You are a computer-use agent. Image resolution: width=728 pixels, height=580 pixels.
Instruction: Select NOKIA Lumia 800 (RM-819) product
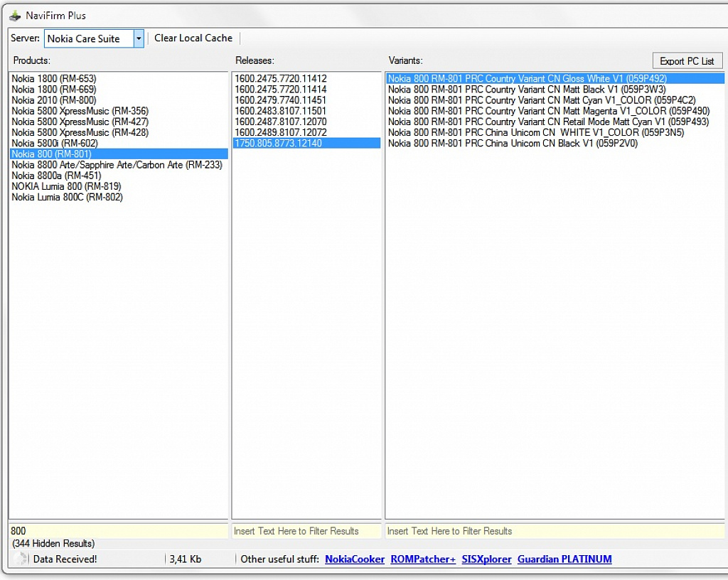pyautogui.click(x=119, y=186)
